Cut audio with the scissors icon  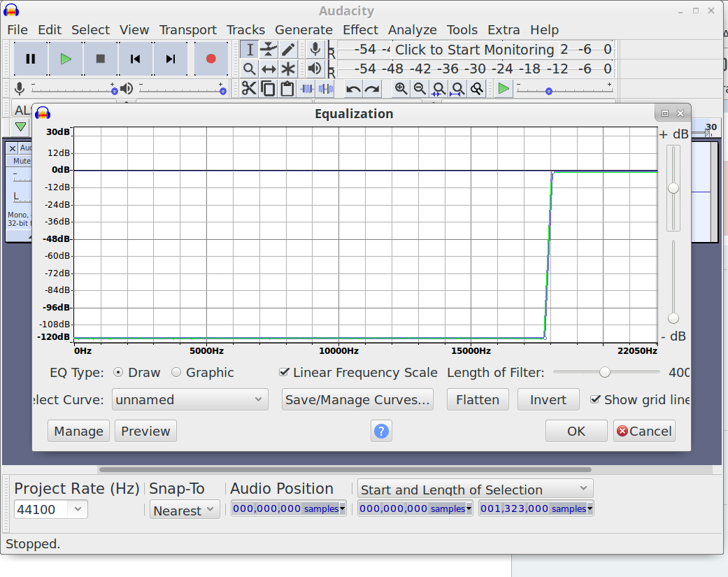pos(248,88)
